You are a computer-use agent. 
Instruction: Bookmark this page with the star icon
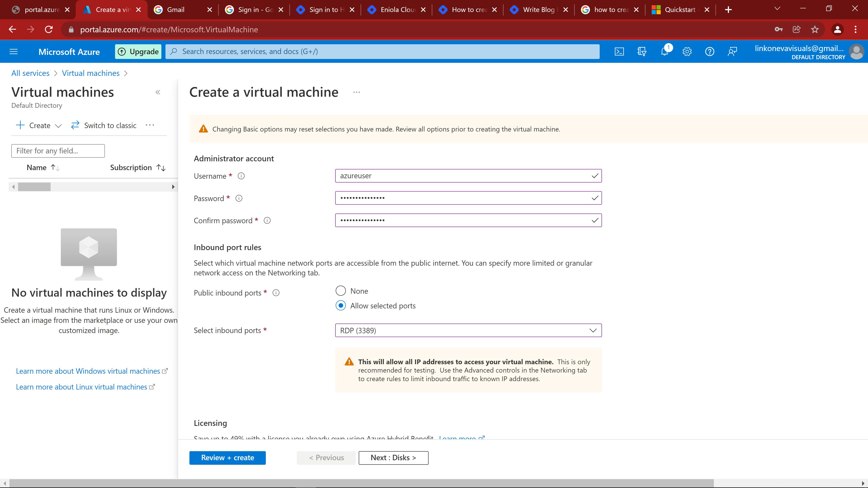815,29
